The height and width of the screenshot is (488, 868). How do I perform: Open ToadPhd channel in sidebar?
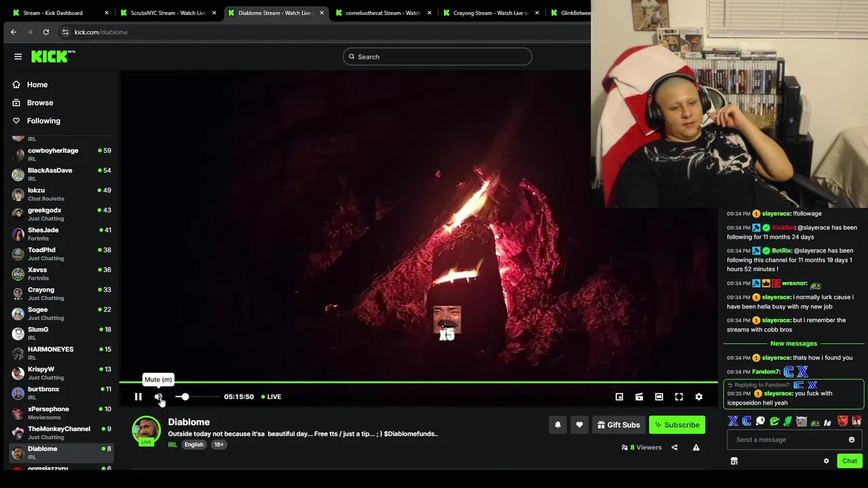click(61, 253)
